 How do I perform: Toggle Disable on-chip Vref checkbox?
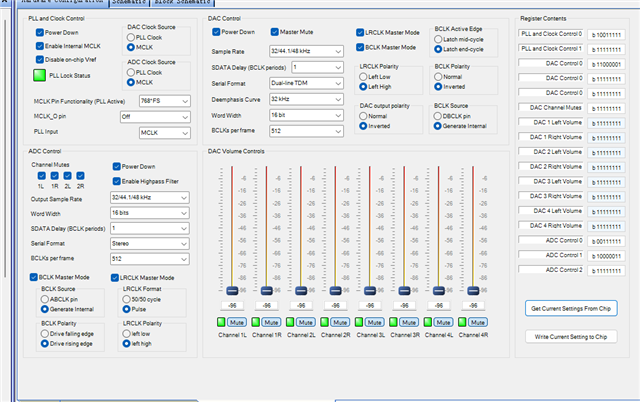pos(40,59)
